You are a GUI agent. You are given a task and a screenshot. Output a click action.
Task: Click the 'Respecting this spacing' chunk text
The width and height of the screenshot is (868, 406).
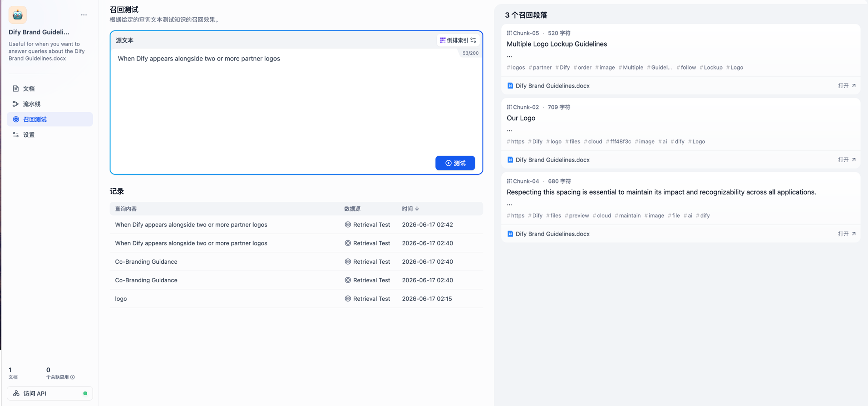pyautogui.click(x=661, y=192)
